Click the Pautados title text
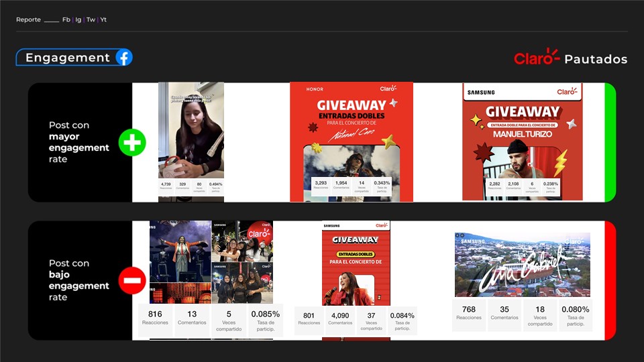644x362 pixels. [x=596, y=59]
